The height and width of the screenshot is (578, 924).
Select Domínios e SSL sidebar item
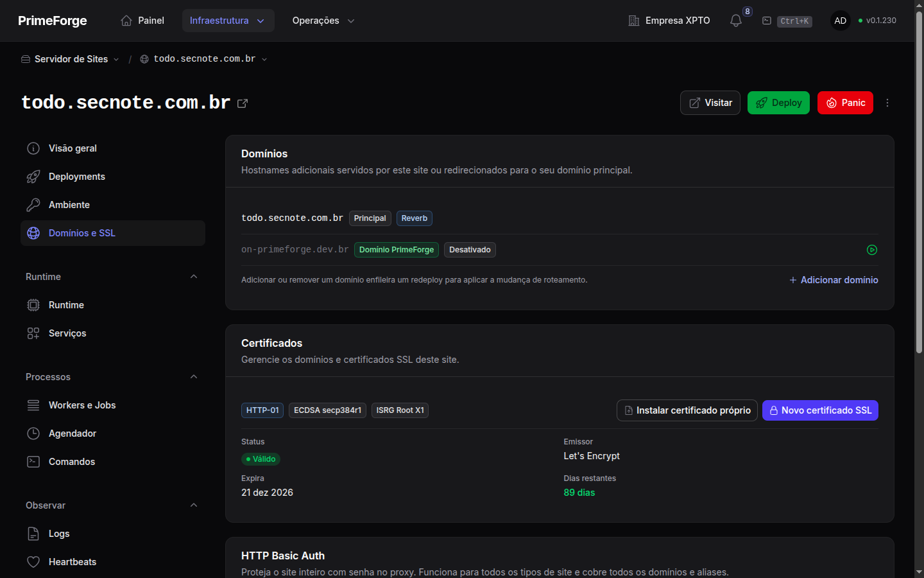tap(113, 233)
